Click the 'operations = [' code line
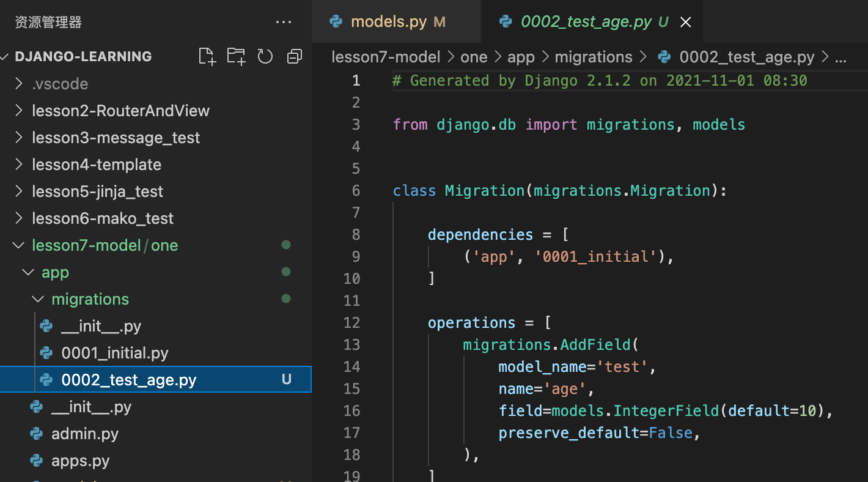Screen dimensions: 868x482 (x=490, y=323)
